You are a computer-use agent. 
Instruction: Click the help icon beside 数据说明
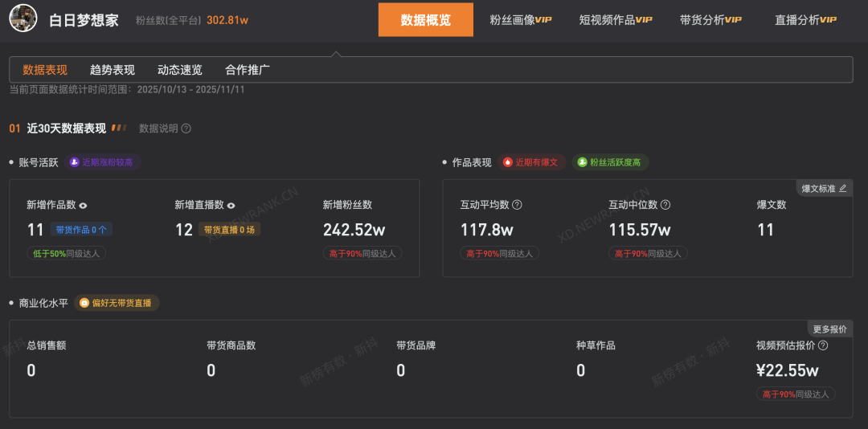[x=186, y=129]
